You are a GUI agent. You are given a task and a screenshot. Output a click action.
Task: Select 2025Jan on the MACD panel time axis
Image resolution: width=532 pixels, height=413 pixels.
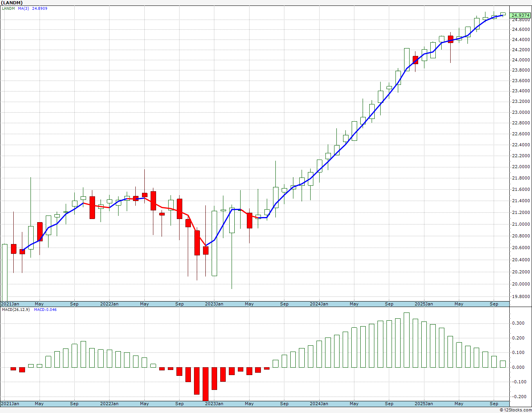point(424,404)
